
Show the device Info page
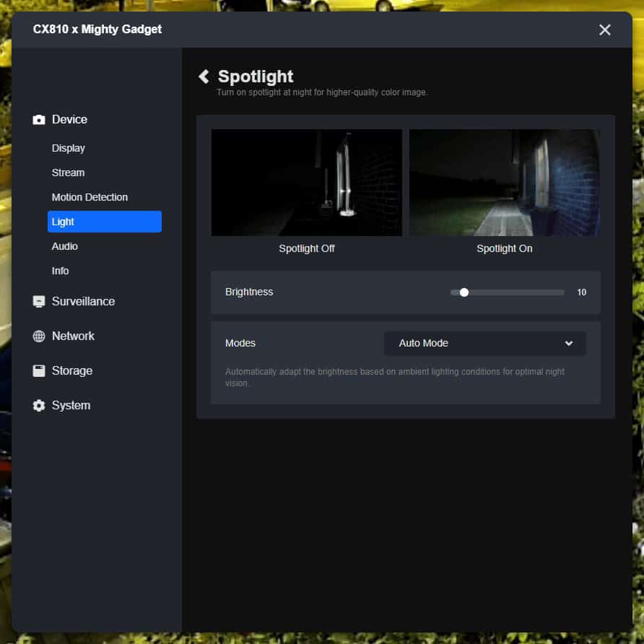61,271
